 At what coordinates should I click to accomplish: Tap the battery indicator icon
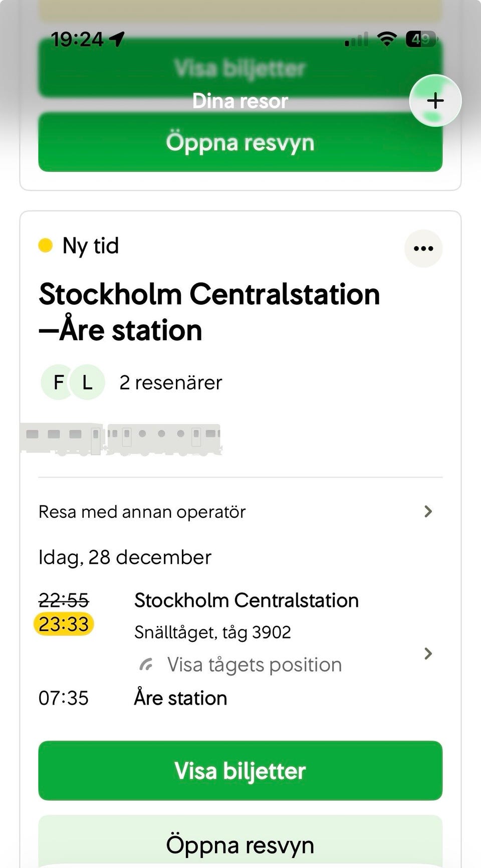421,39
